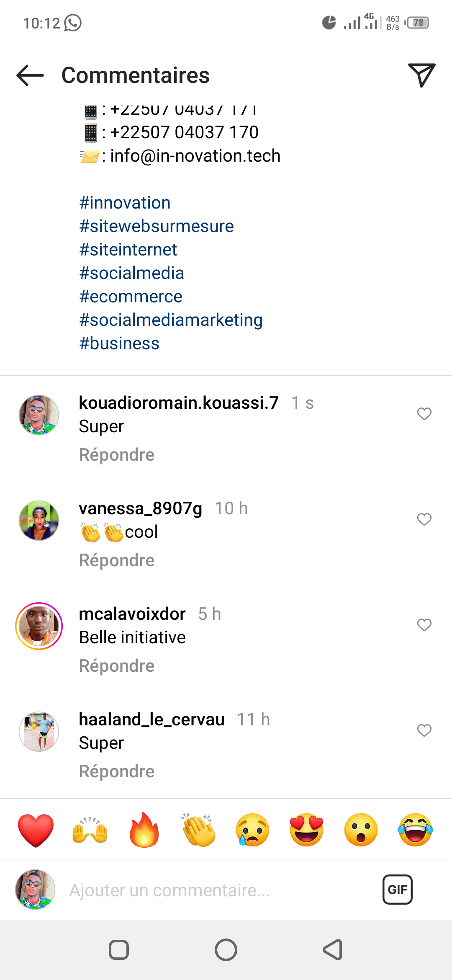Viewport: 452px width, 980px height.
Task: Like mcalavoixdor's Belle initiative comment
Action: [424, 625]
